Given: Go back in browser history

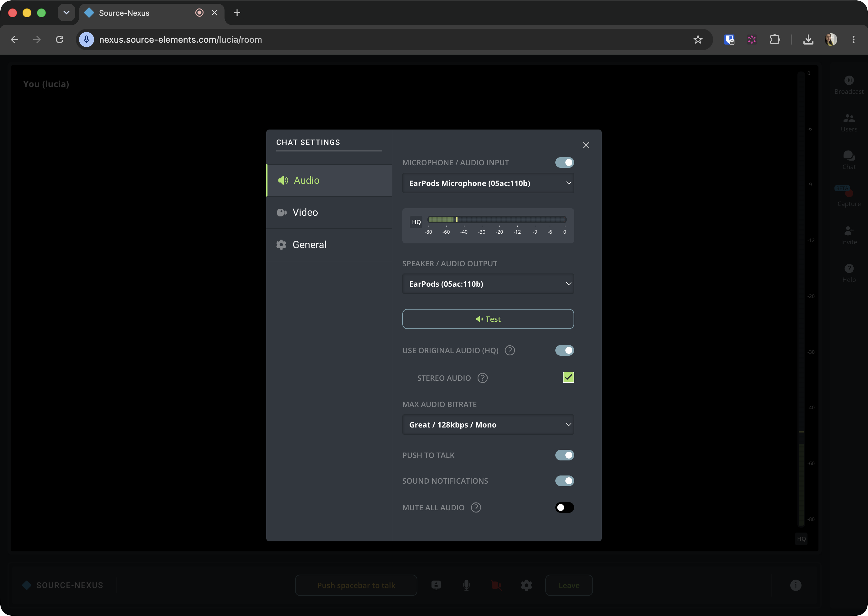Looking at the screenshot, I should click(x=14, y=40).
